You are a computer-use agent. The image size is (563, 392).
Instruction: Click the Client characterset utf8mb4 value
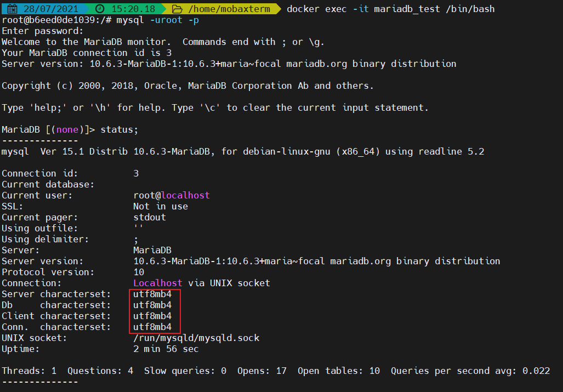(152, 316)
